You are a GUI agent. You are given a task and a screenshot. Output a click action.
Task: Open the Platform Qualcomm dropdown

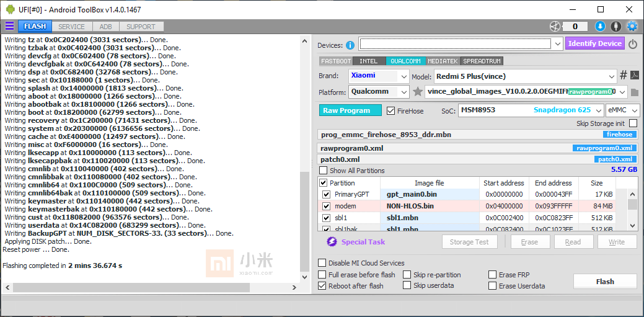point(404,92)
